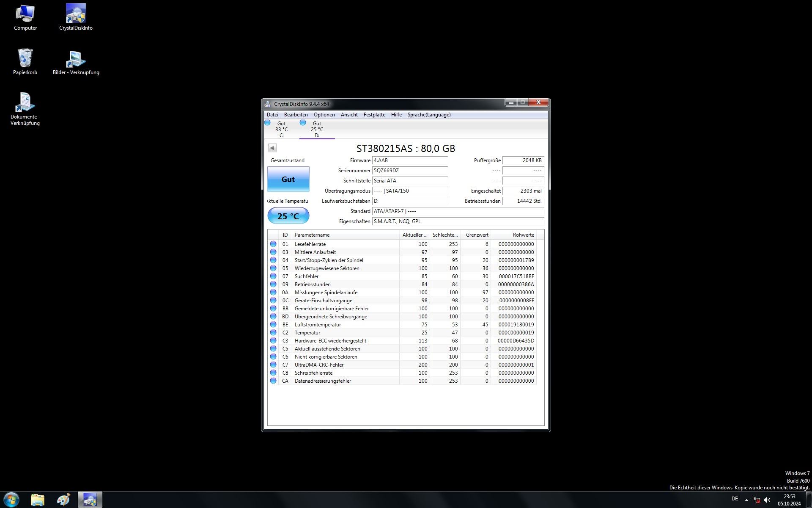
Task: Open the Festplatte menu
Action: [374, 115]
